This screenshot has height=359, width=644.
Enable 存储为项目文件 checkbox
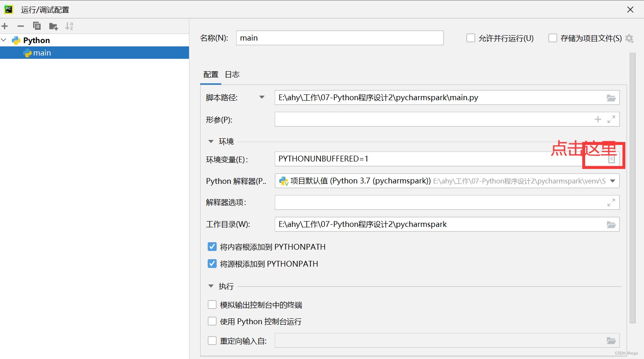pyautogui.click(x=553, y=38)
